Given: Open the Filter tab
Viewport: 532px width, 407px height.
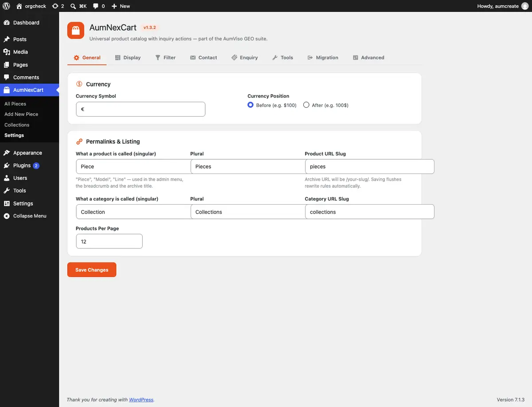Looking at the screenshot, I should click(x=165, y=58).
